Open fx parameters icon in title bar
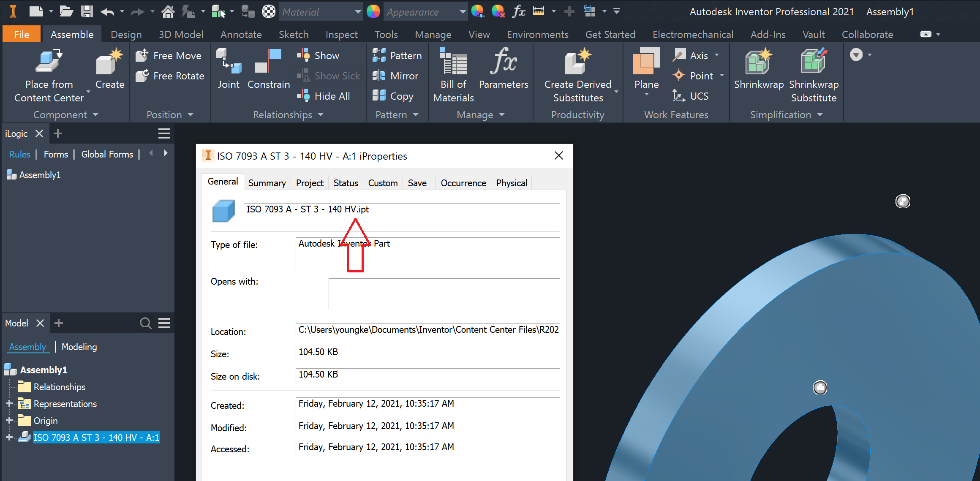This screenshot has width=980, height=481. 518,11
